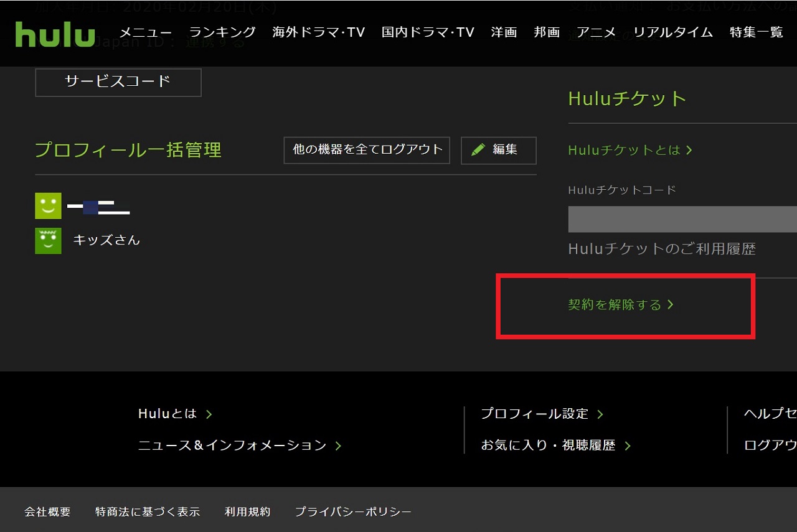
Task: Click the first profile's smiley avatar icon
Action: click(x=48, y=206)
